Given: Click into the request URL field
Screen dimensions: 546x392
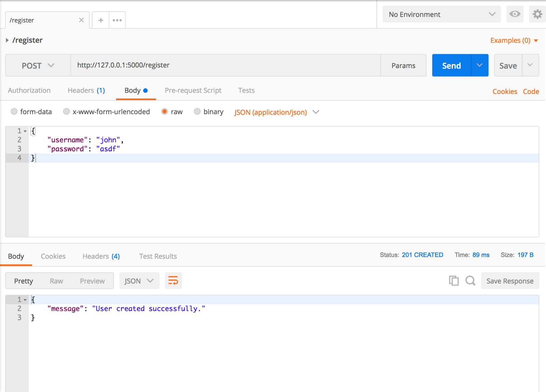Looking at the screenshot, I should [x=225, y=65].
